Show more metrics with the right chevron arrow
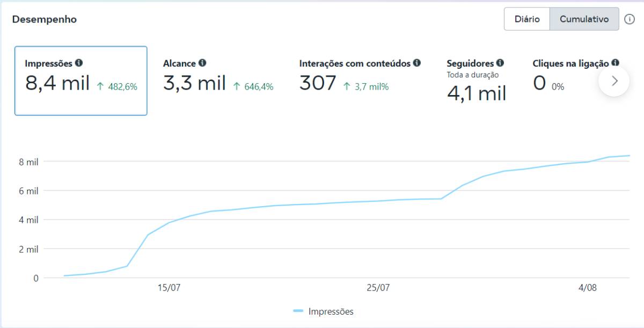The image size is (644, 328). tap(614, 81)
